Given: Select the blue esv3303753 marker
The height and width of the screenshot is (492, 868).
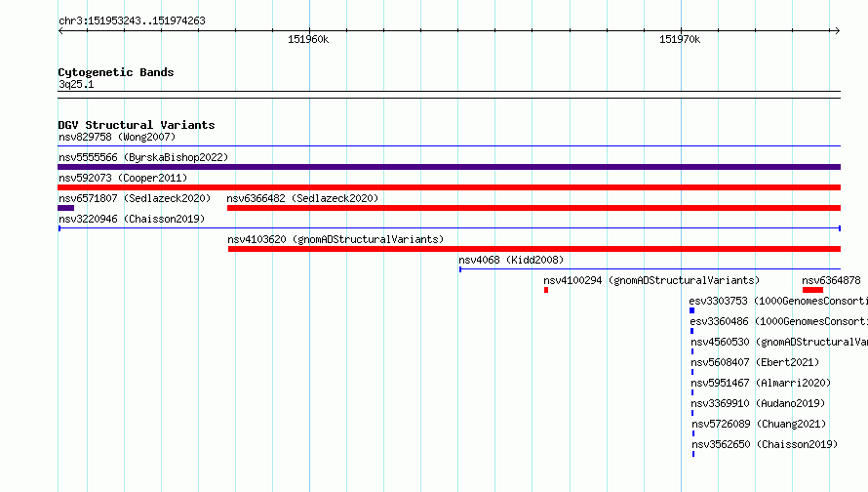Looking at the screenshot, I should click(x=692, y=310).
